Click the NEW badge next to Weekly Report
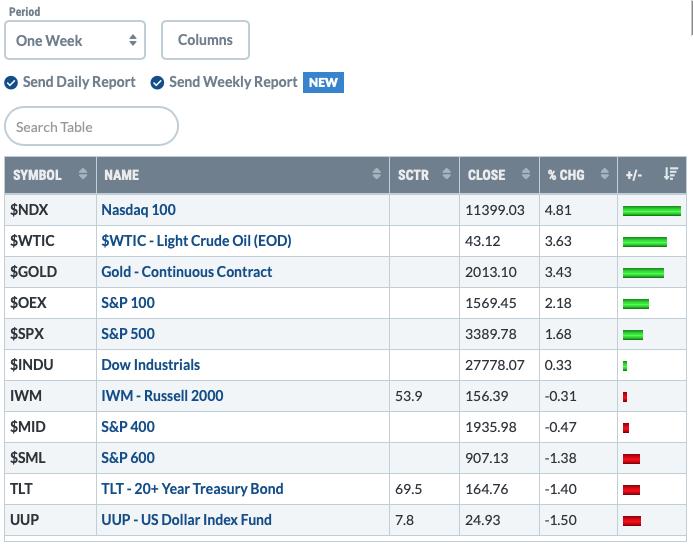 tap(323, 83)
